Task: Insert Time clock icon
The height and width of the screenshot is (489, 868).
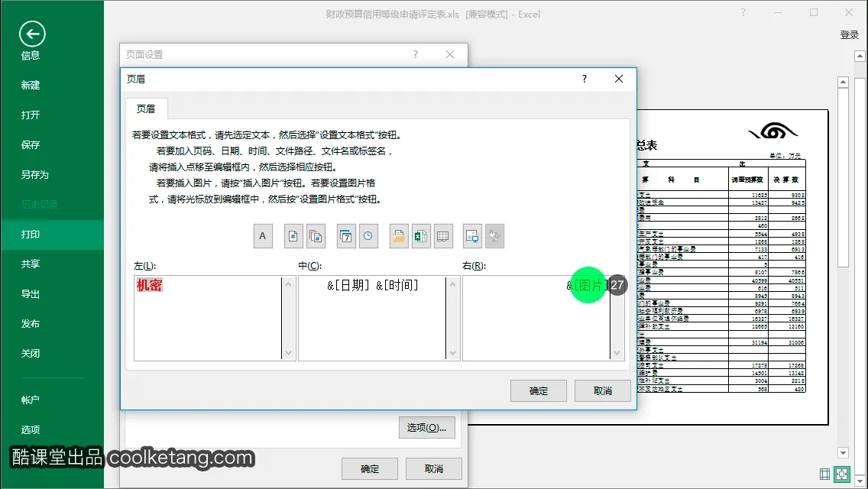Action: coord(368,236)
